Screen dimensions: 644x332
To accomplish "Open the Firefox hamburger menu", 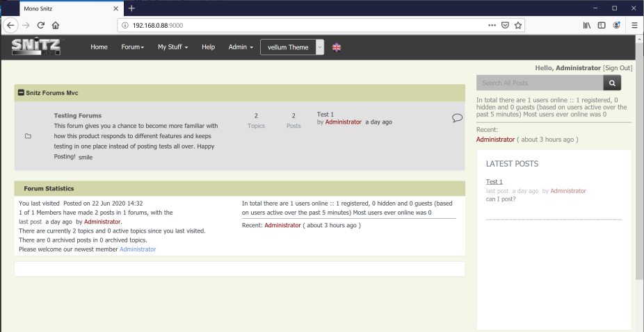I will point(634,25).
